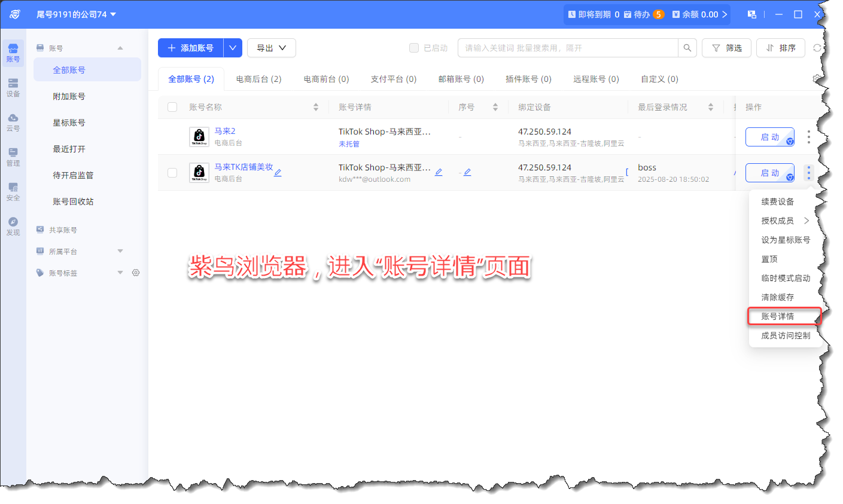The image size is (843, 504).
Task: Click the edit pencil next to 马来TK店铺美妆
Action: [278, 173]
